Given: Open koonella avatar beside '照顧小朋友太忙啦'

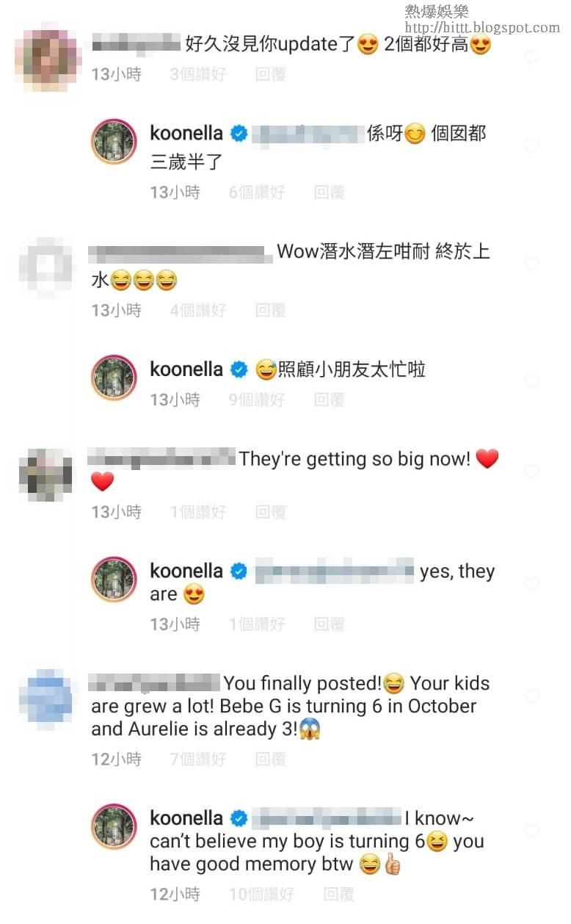Looking at the screenshot, I should pos(114,378).
